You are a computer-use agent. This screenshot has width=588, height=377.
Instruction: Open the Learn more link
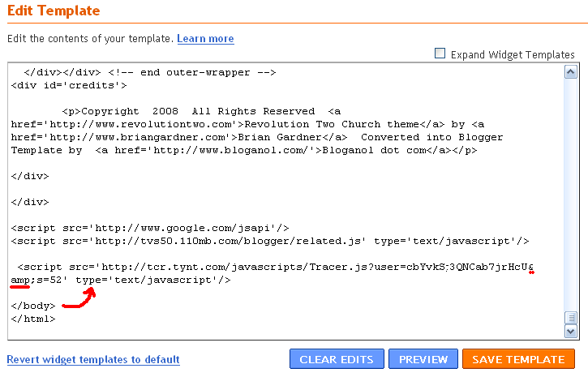click(205, 39)
